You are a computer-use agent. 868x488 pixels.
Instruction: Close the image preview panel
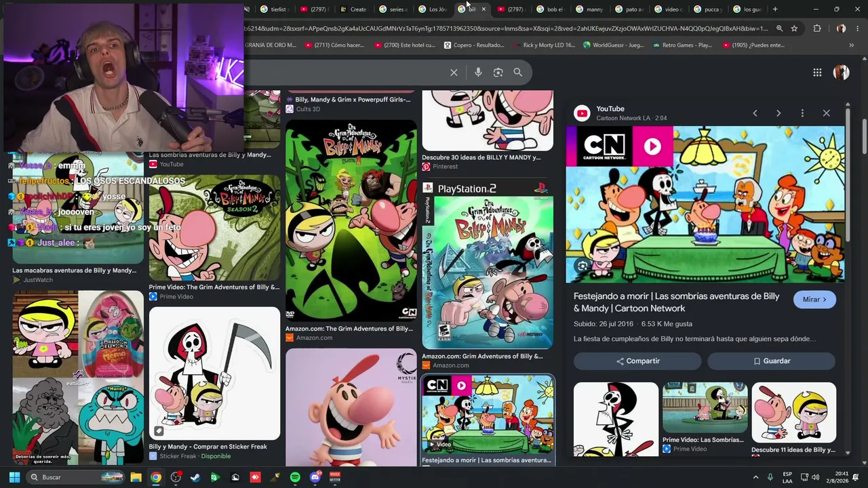click(826, 113)
